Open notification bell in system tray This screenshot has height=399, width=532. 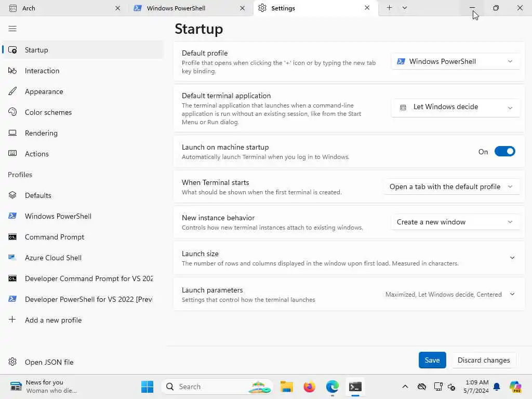point(497,387)
